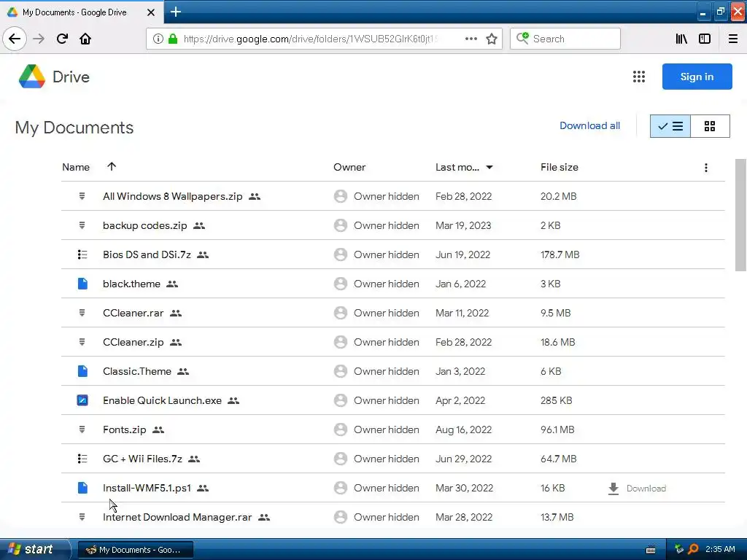This screenshot has width=747, height=560.
Task: Close the My Documents browser tab
Action: [151, 12]
